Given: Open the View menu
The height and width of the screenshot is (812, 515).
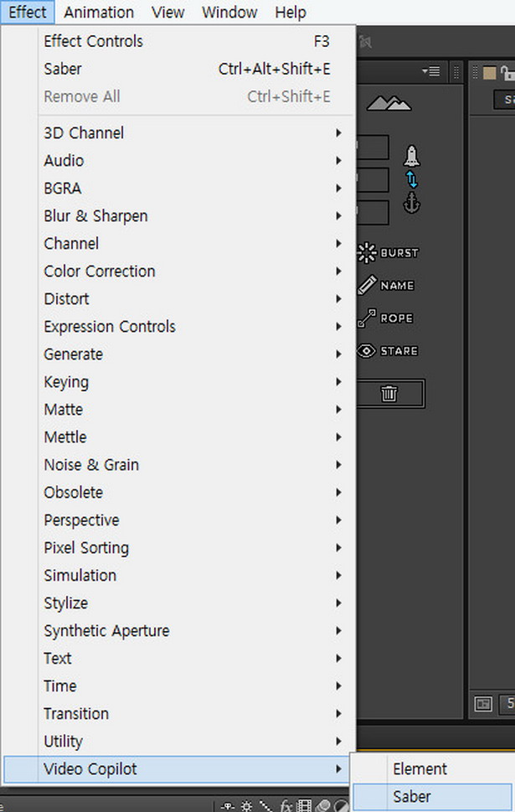Looking at the screenshot, I should 167,12.
